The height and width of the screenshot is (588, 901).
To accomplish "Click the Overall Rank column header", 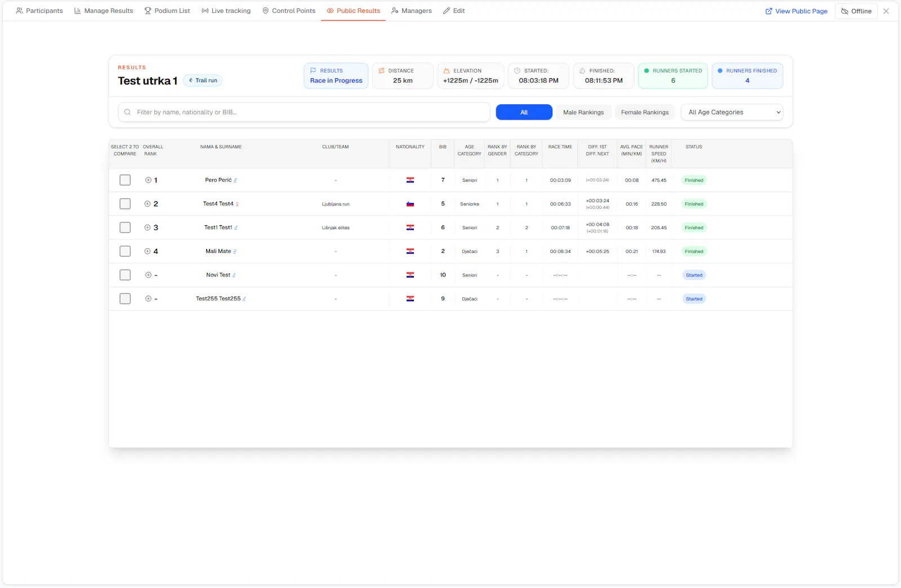I will (153, 150).
